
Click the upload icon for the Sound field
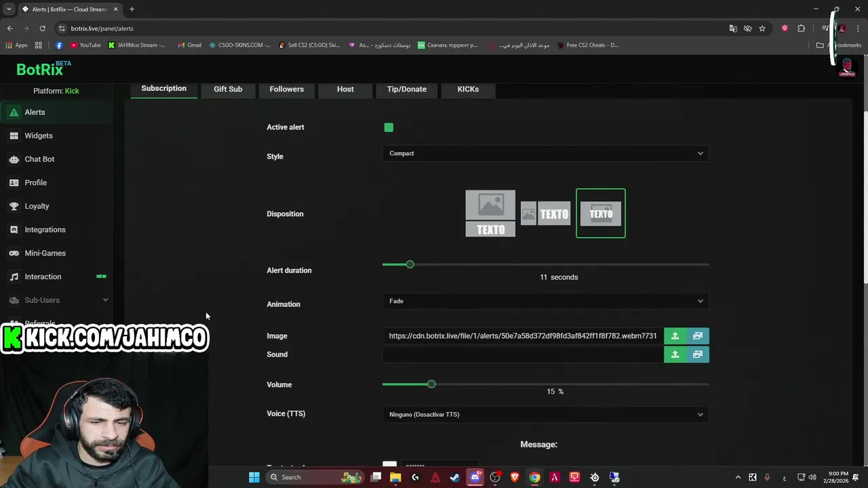point(675,354)
